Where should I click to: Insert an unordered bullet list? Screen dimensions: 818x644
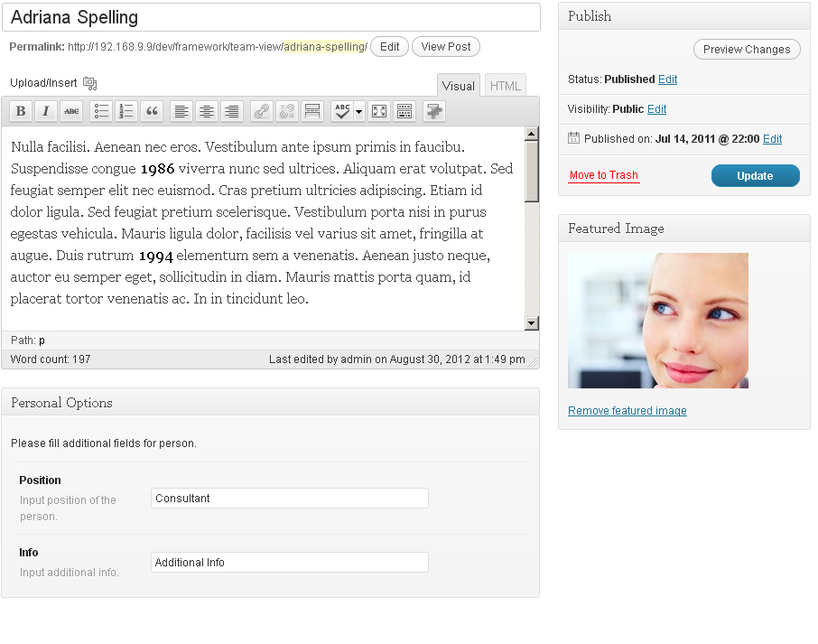click(x=102, y=111)
